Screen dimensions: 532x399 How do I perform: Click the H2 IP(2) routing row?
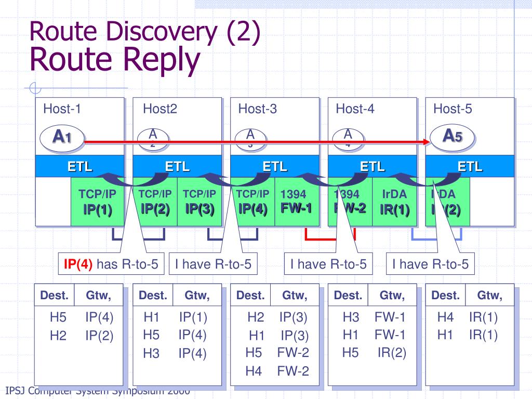[82, 336]
